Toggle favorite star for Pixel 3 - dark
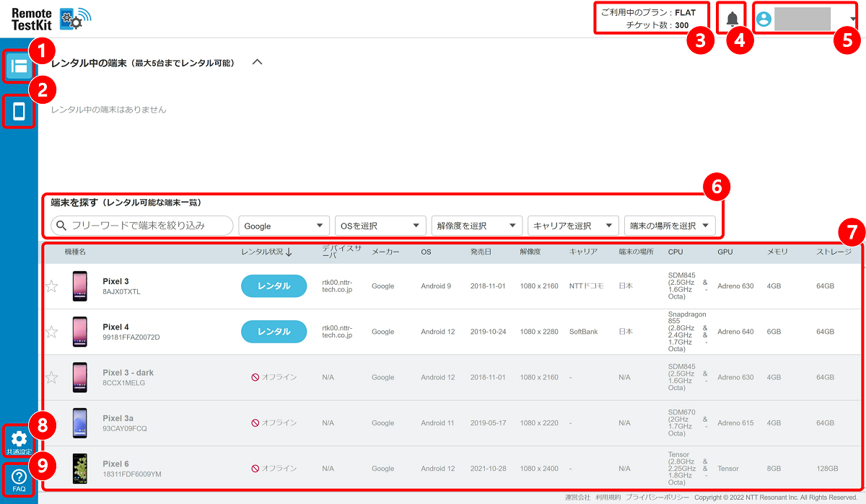 pyautogui.click(x=51, y=377)
